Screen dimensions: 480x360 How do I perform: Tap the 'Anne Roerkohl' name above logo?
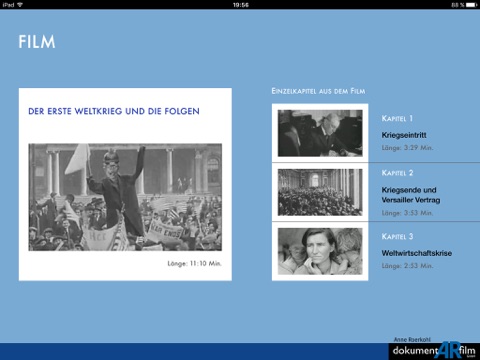pyautogui.click(x=412, y=339)
